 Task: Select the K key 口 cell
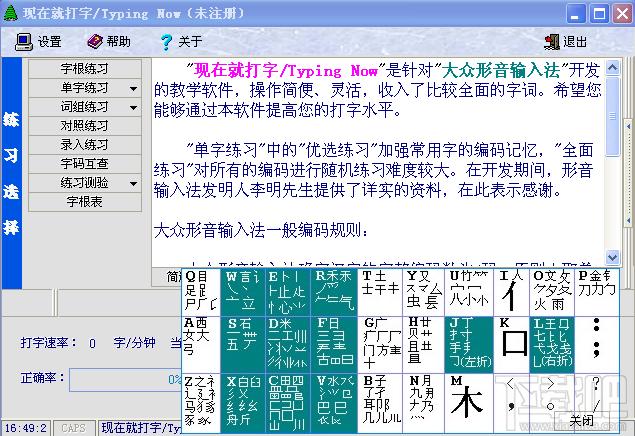pyautogui.click(x=511, y=345)
